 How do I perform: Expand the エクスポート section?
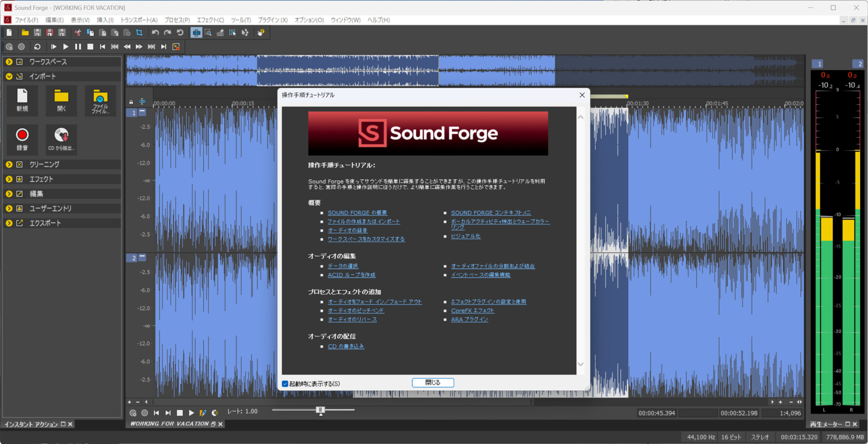(x=9, y=223)
